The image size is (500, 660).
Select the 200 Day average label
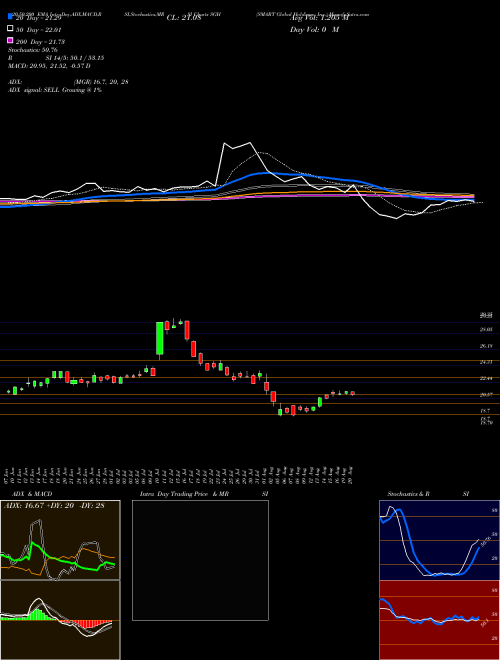(x=40, y=42)
